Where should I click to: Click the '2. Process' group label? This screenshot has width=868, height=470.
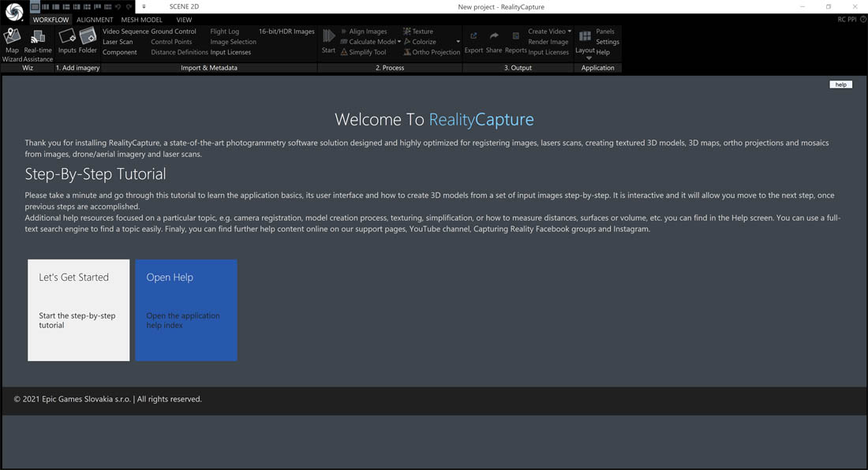[390, 68]
